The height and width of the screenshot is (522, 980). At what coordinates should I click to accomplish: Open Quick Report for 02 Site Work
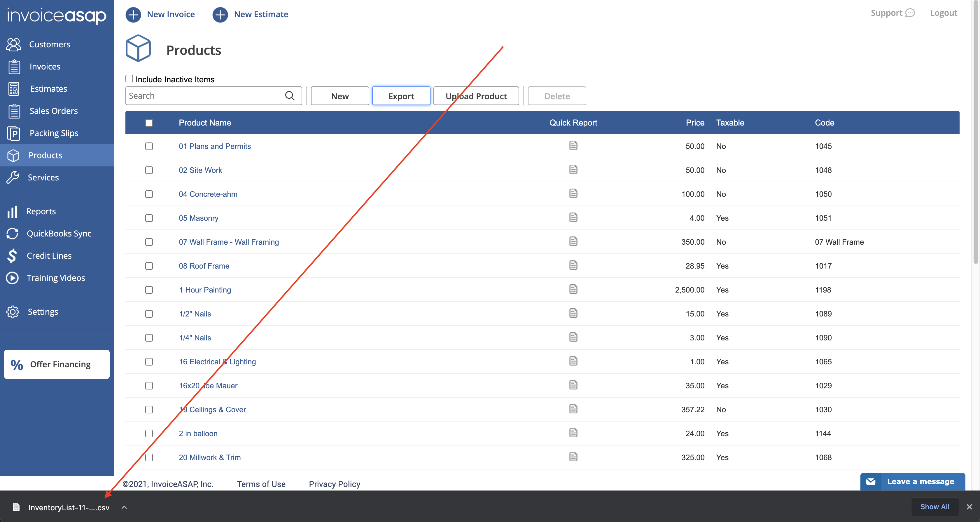click(x=573, y=169)
